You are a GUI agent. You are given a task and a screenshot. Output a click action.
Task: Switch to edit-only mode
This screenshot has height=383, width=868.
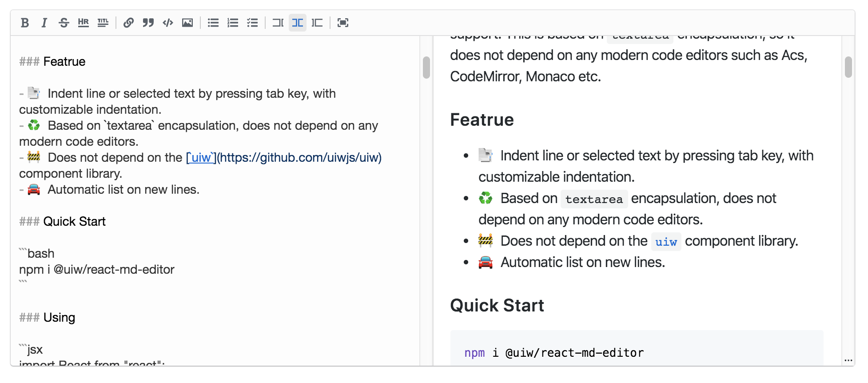pos(278,23)
